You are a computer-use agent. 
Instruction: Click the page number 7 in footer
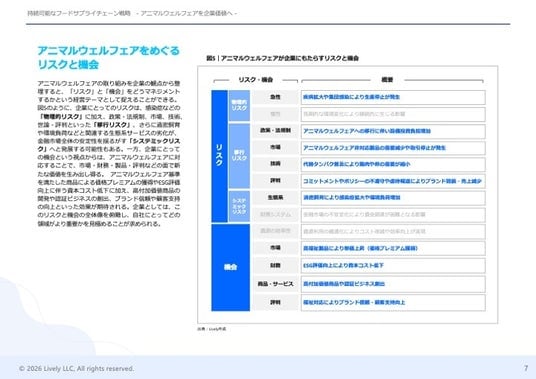526,368
